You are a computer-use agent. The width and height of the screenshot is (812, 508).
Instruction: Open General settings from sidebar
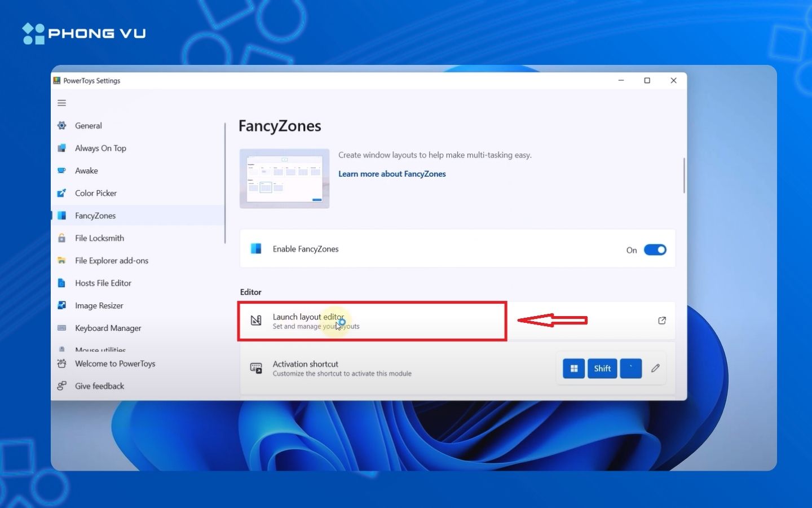[x=89, y=125]
